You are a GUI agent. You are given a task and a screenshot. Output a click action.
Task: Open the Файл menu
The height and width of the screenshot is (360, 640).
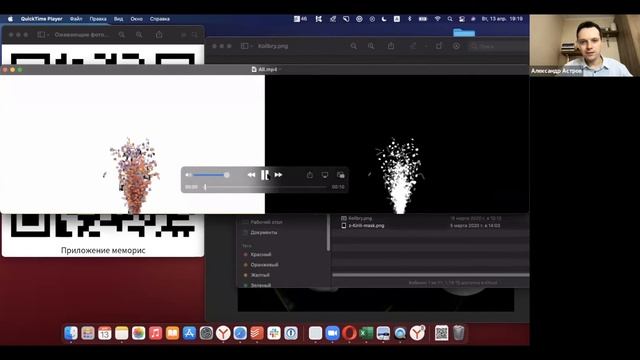[76, 19]
